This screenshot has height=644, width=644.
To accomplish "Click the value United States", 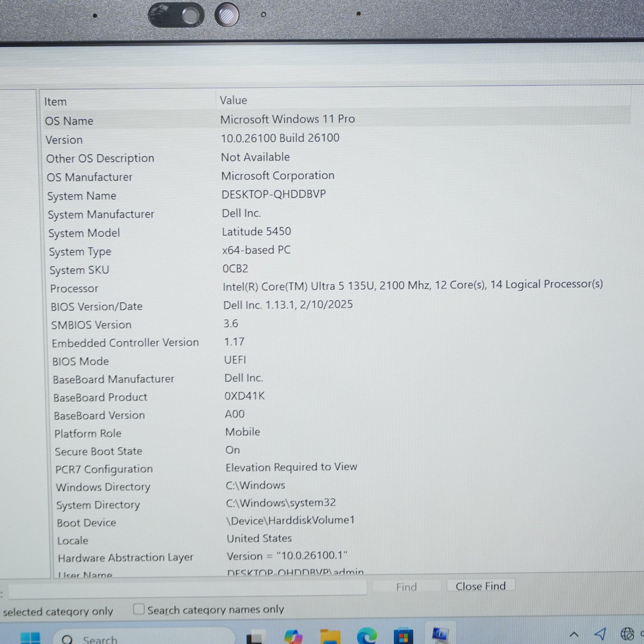I will 259,538.
